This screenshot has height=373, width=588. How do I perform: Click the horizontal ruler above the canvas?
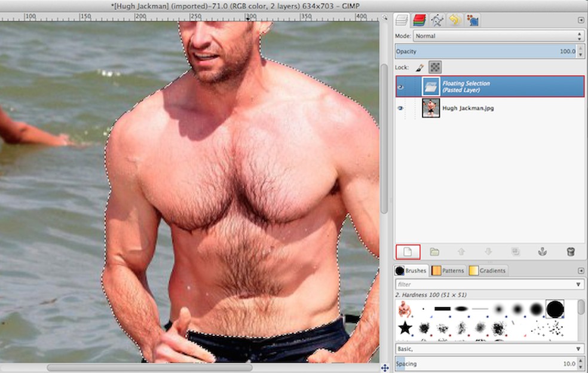coord(190,17)
